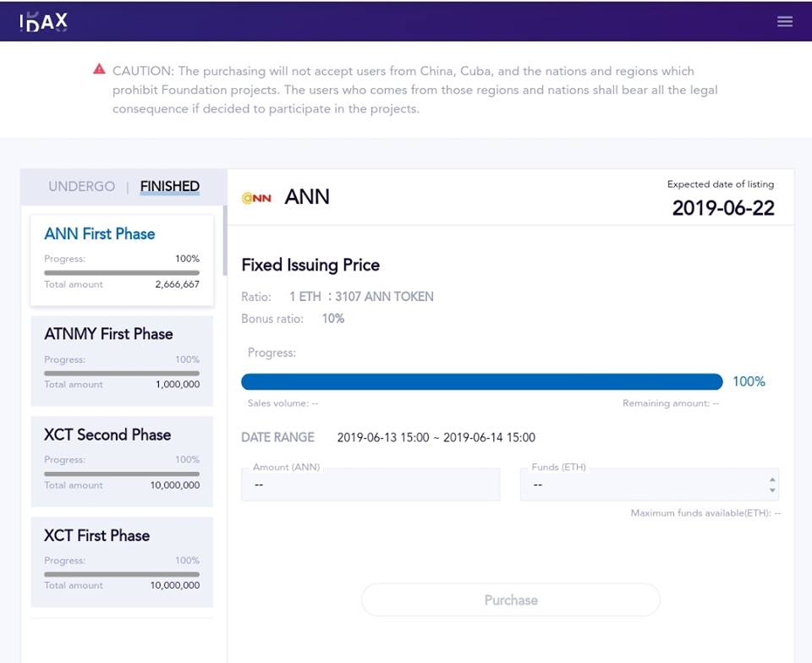The image size is (812, 663).
Task: Click the 'DATE RANGE' label
Action: (x=277, y=437)
